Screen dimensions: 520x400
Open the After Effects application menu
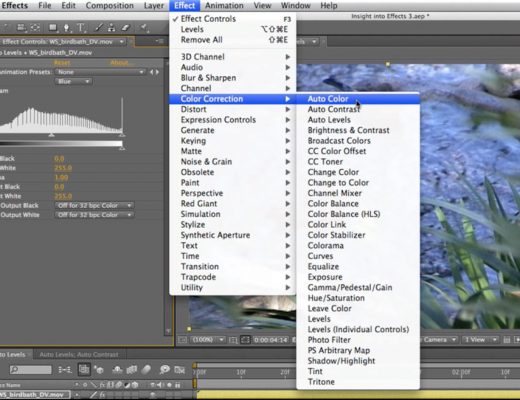pos(15,6)
